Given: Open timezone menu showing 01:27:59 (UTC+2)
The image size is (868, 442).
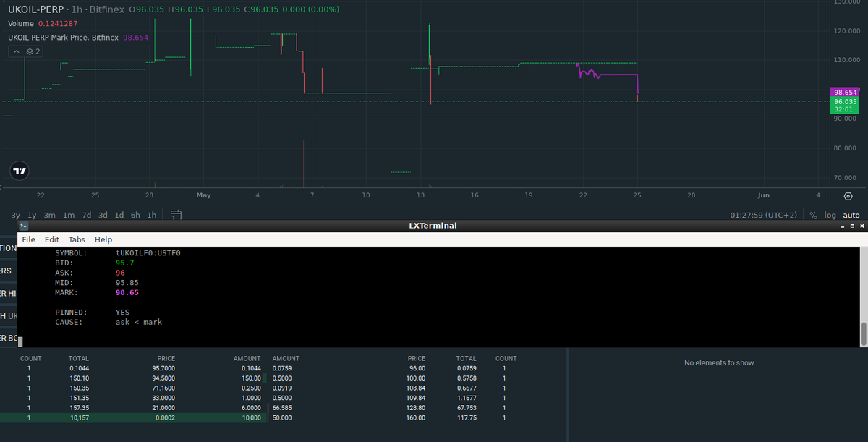Looking at the screenshot, I should pos(763,215).
